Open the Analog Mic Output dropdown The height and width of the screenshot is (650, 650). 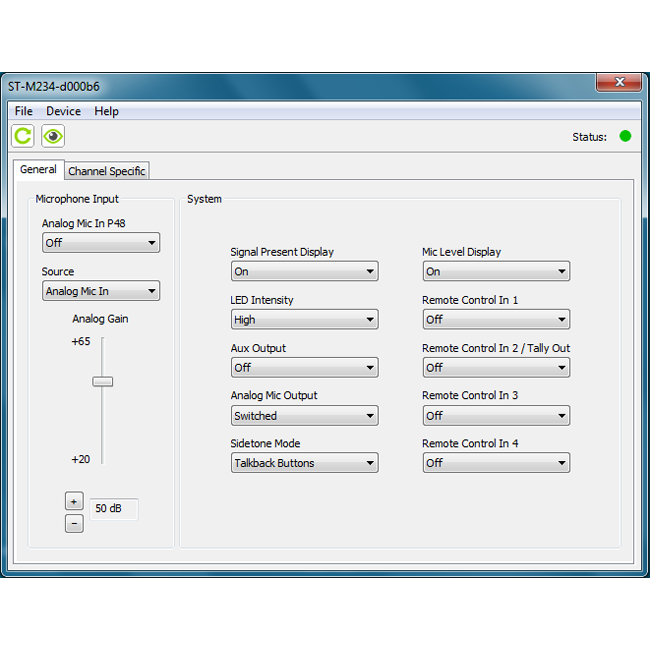[x=304, y=415]
